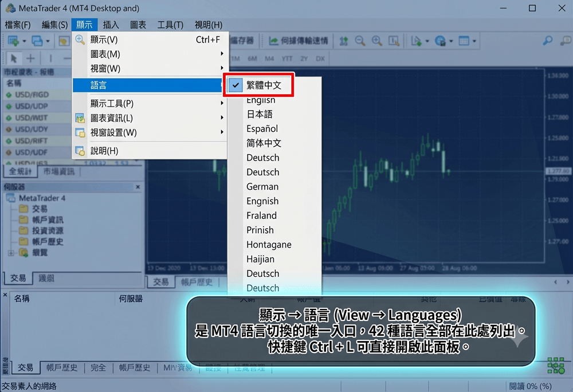Screen dimensions: 573x392
Task: Select the 6M timeframe button
Action: pyautogui.click(x=252, y=58)
